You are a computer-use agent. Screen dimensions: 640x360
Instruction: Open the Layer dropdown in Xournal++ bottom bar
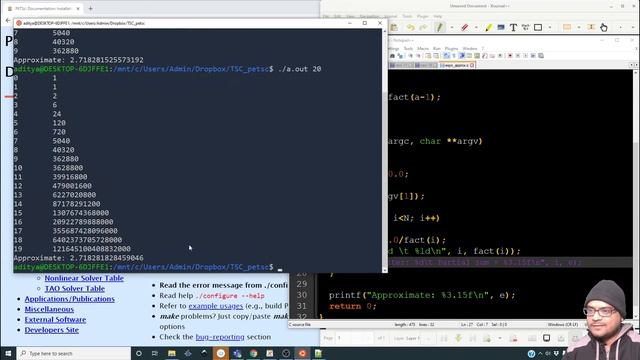(429, 338)
